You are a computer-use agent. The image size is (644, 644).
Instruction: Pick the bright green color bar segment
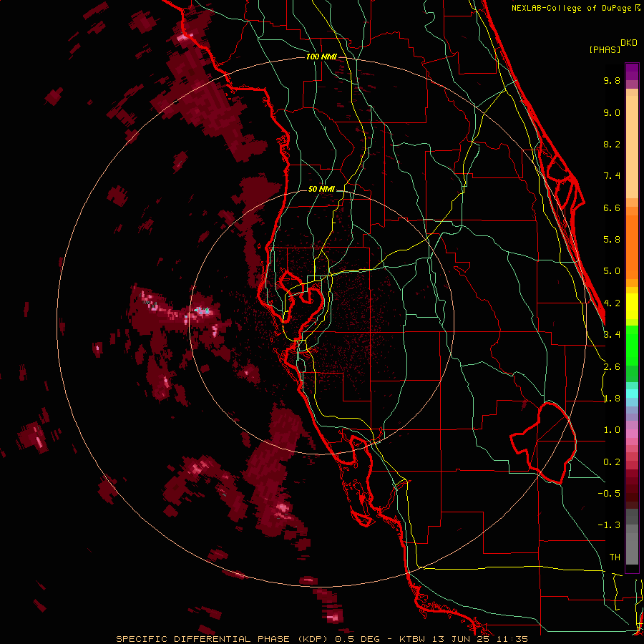click(x=632, y=345)
